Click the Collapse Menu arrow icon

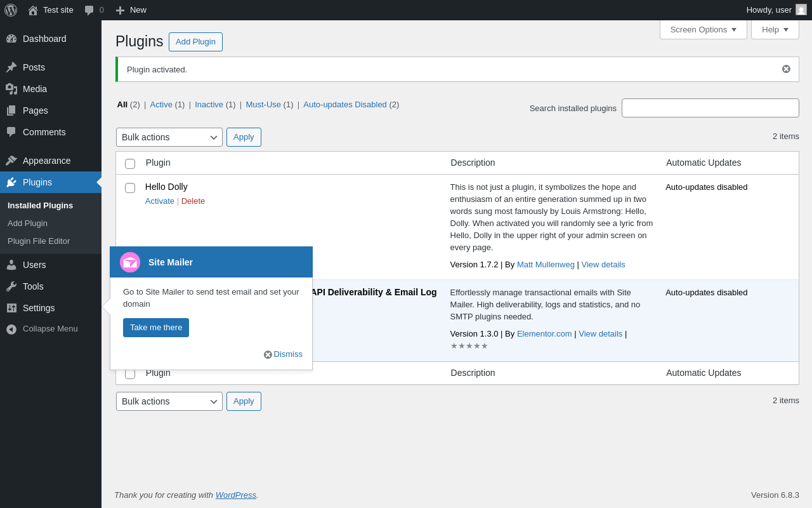click(11, 329)
